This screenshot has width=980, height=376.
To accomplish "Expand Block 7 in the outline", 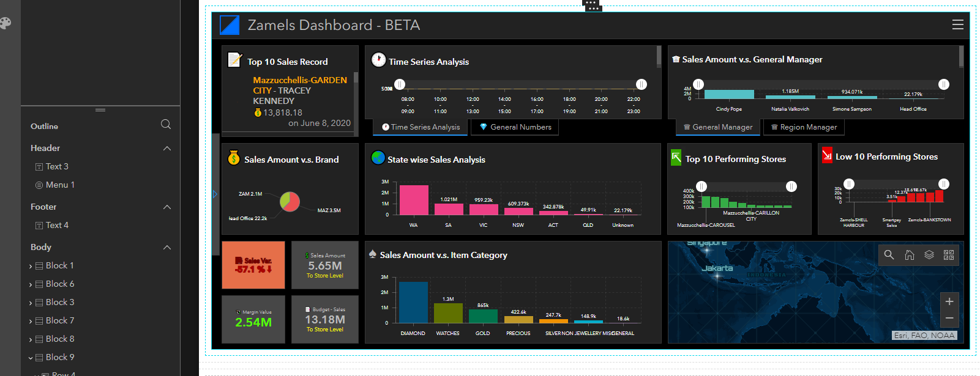I will pyautogui.click(x=31, y=321).
